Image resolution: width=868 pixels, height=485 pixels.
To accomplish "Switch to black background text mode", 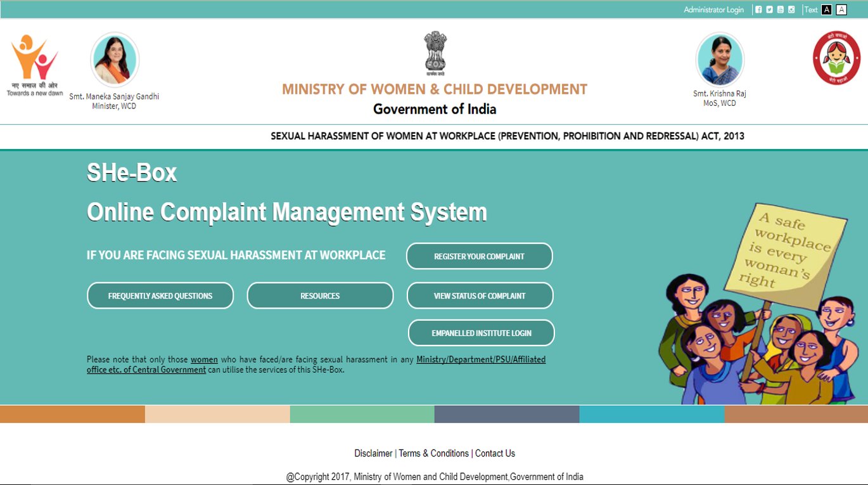I will 826,10.
